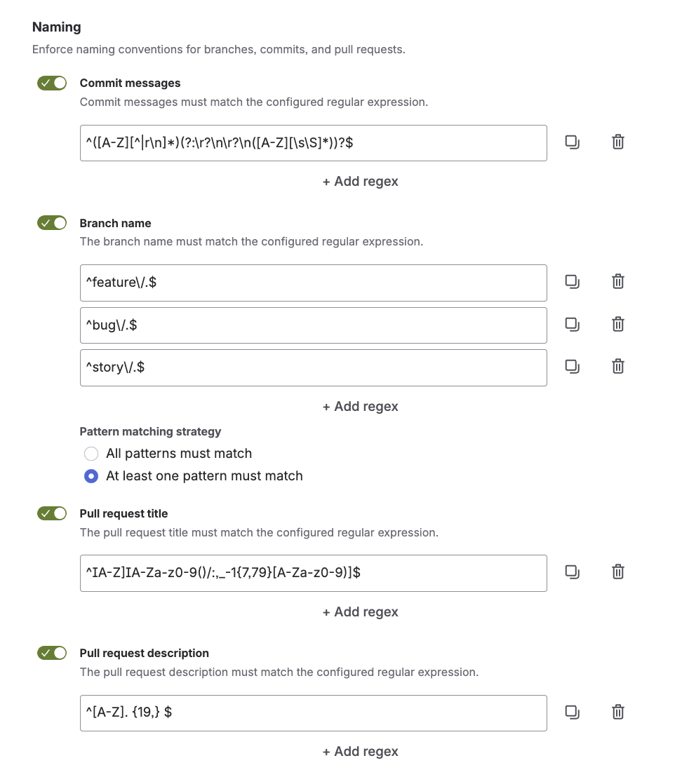Delete the pull request title regex
Image resolution: width=682 pixels, height=784 pixels.
pos(618,572)
